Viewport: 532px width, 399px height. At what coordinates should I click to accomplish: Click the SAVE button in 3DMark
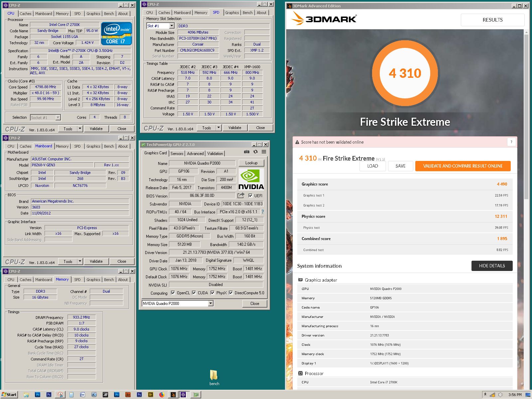pyautogui.click(x=400, y=166)
